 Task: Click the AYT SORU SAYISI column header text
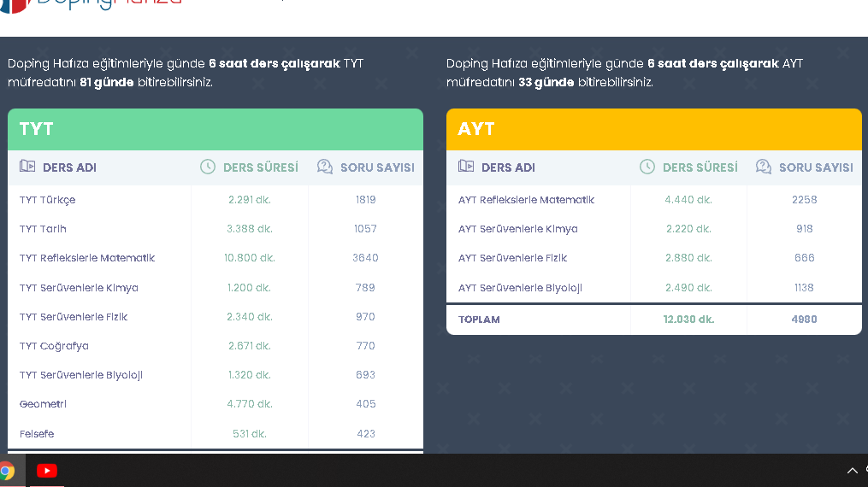click(816, 167)
